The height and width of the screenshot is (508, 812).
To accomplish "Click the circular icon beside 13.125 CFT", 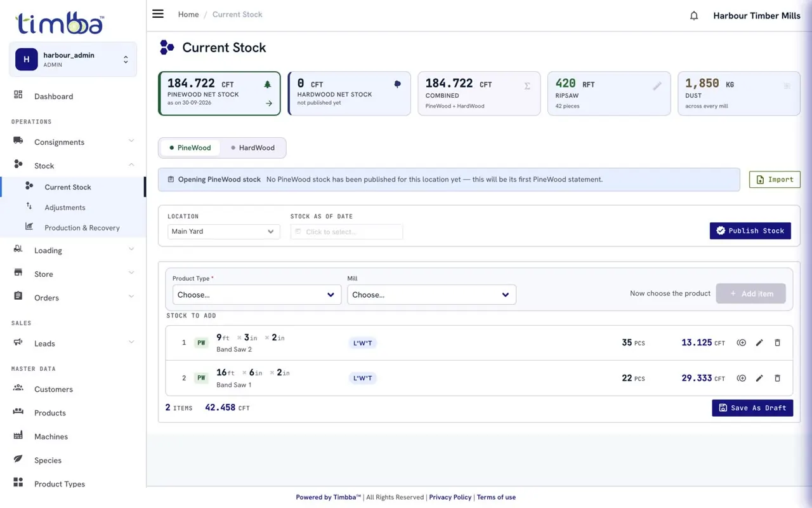I will click(741, 343).
